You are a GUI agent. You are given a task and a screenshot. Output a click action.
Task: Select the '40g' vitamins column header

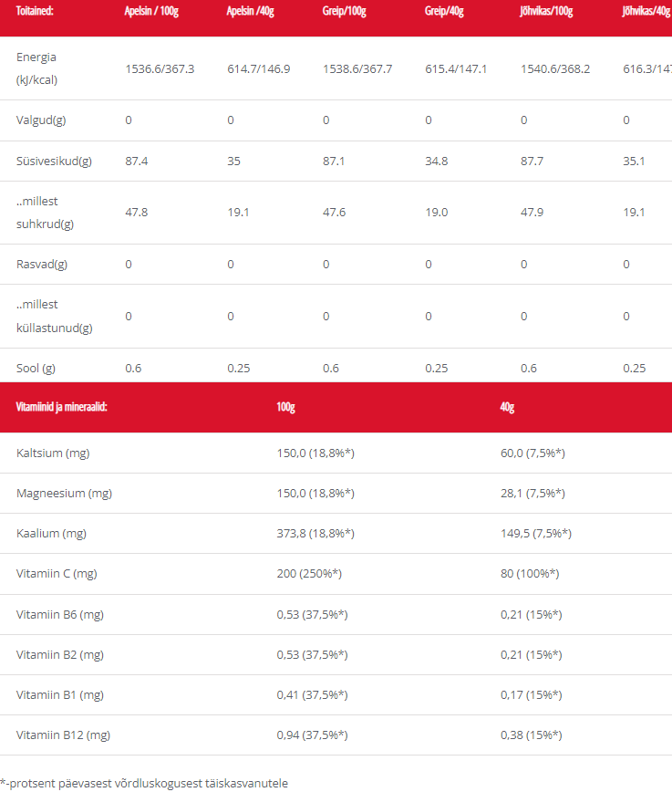507,407
